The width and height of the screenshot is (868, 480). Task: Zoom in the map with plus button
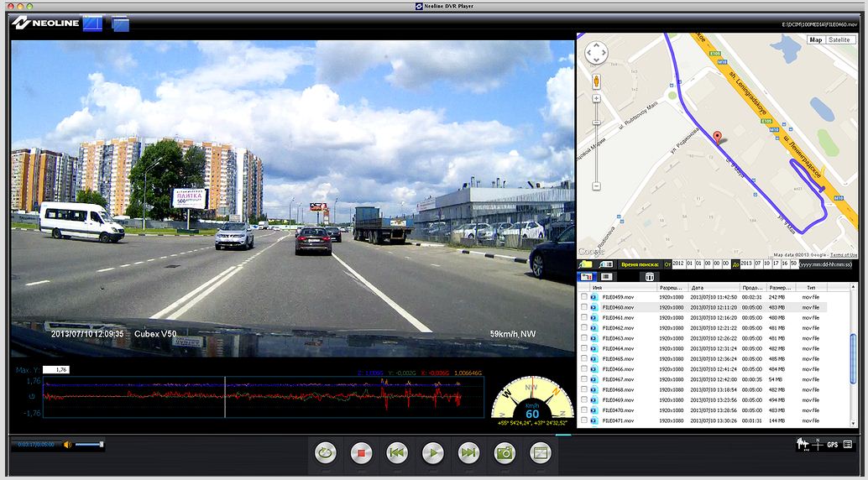pos(596,98)
